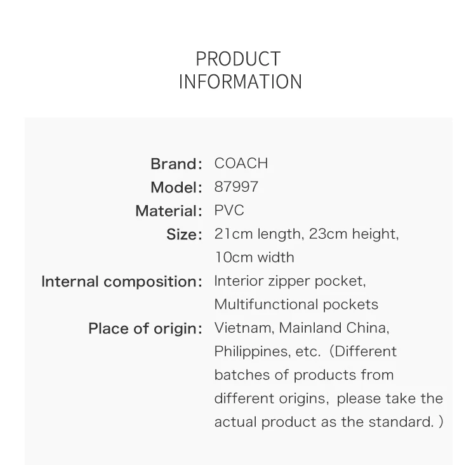Click the Interior zipper pocket text

coord(290,281)
